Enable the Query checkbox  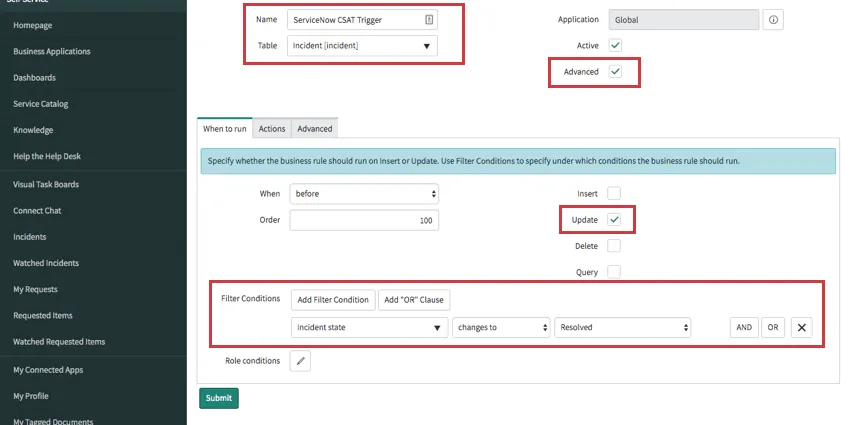[x=614, y=272]
